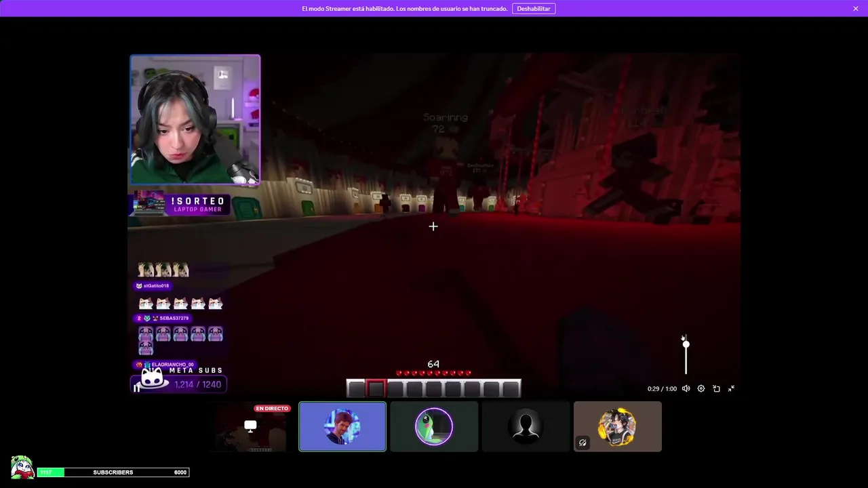Click the SUBSCRIBERS progress bar
This screenshot has width=868, height=488.
pos(113,472)
